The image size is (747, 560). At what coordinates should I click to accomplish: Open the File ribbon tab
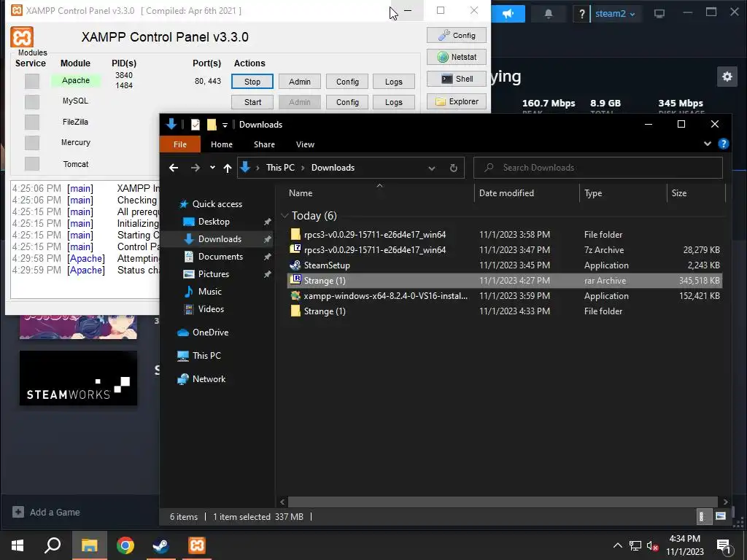pyautogui.click(x=180, y=144)
